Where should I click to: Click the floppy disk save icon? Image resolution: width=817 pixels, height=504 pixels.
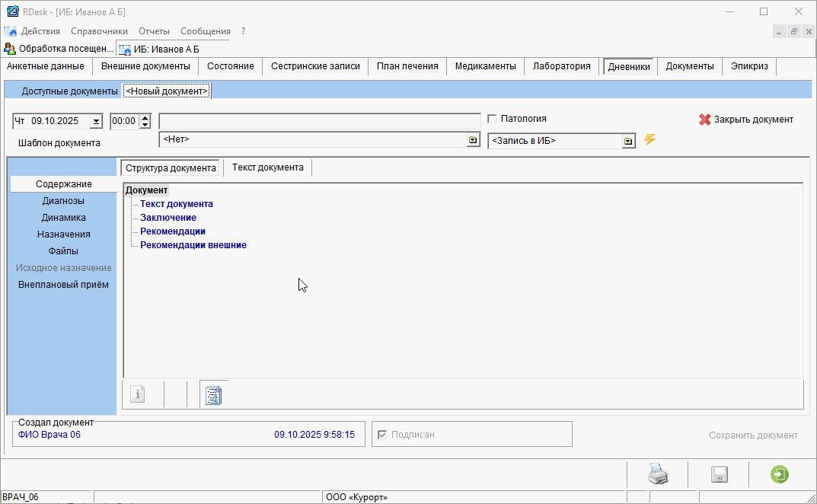[719, 474]
